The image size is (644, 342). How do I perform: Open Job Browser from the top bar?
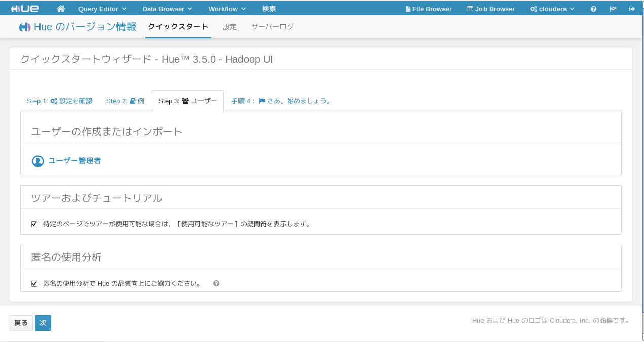[490, 9]
